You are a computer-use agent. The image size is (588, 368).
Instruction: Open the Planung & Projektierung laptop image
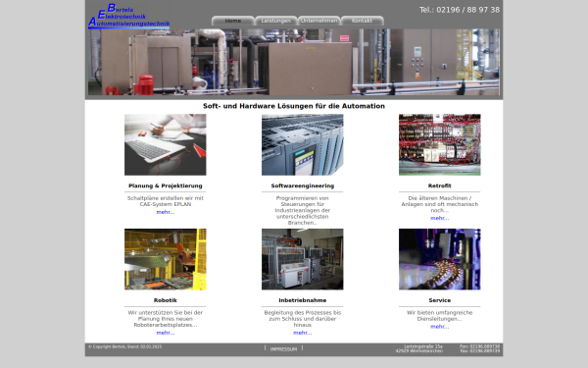166,144
